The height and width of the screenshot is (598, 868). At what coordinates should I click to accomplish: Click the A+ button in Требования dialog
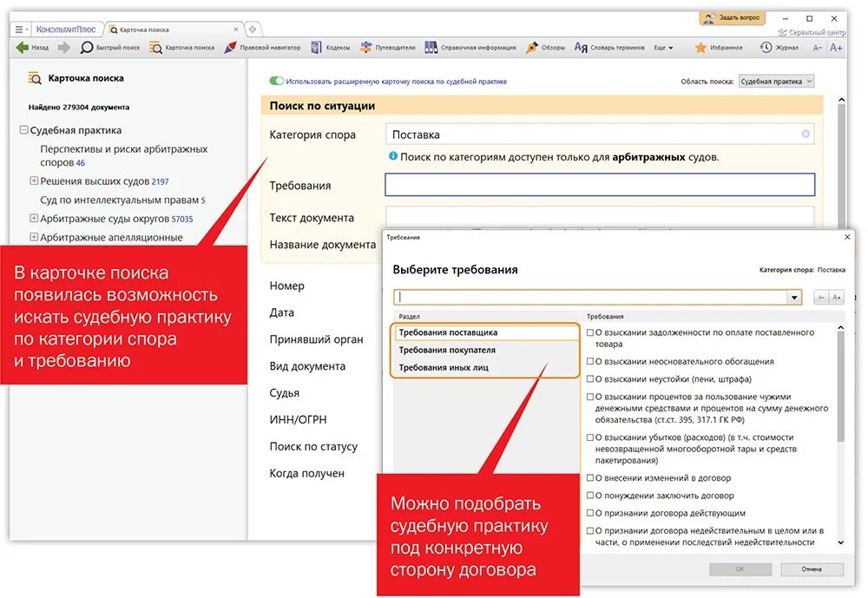point(837,298)
